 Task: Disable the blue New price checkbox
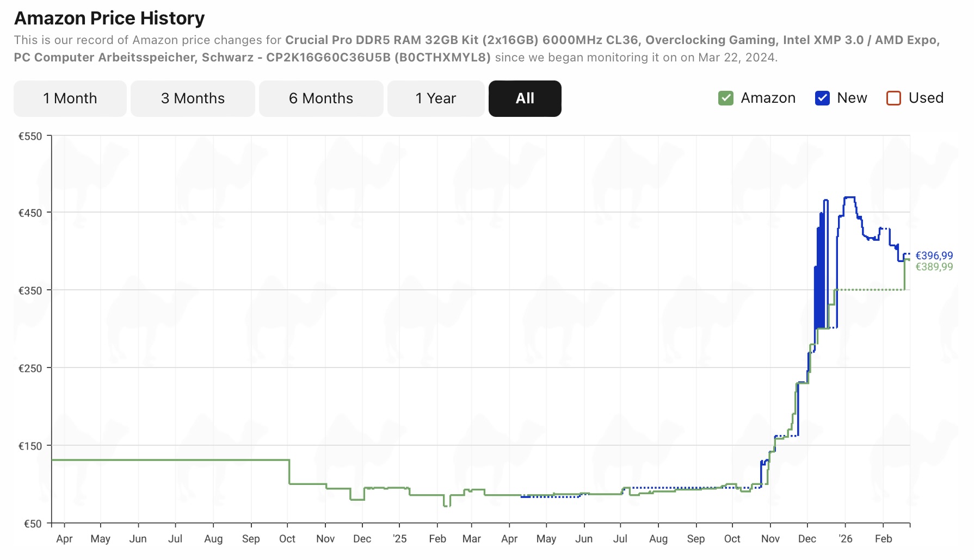[822, 98]
